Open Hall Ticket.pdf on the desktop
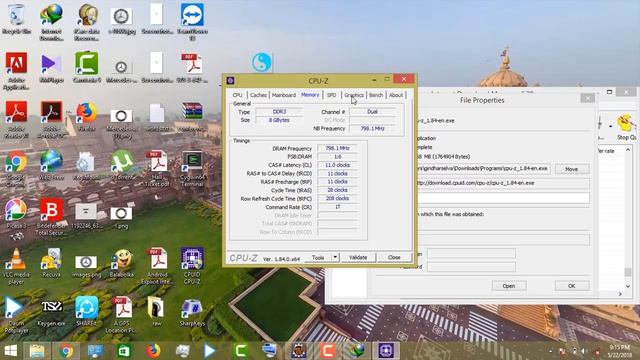This screenshot has height=360, width=640. coord(157,168)
